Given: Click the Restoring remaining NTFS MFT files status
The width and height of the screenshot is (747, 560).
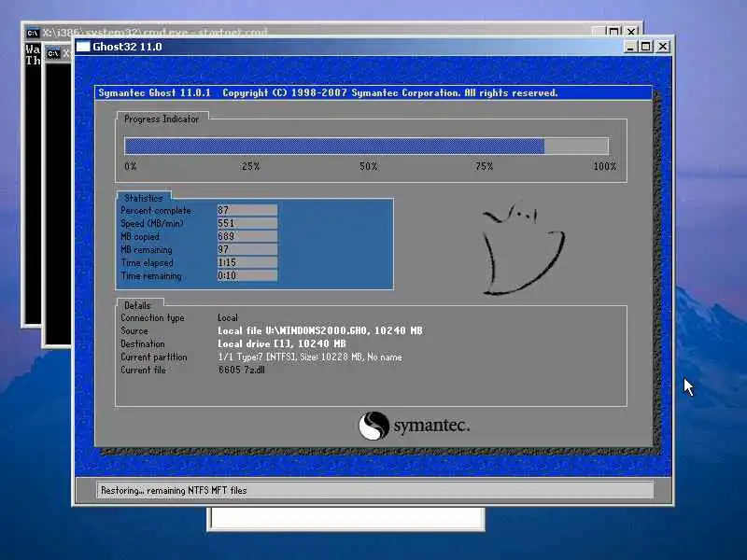Looking at the screenshot, I should pos(174,490).
